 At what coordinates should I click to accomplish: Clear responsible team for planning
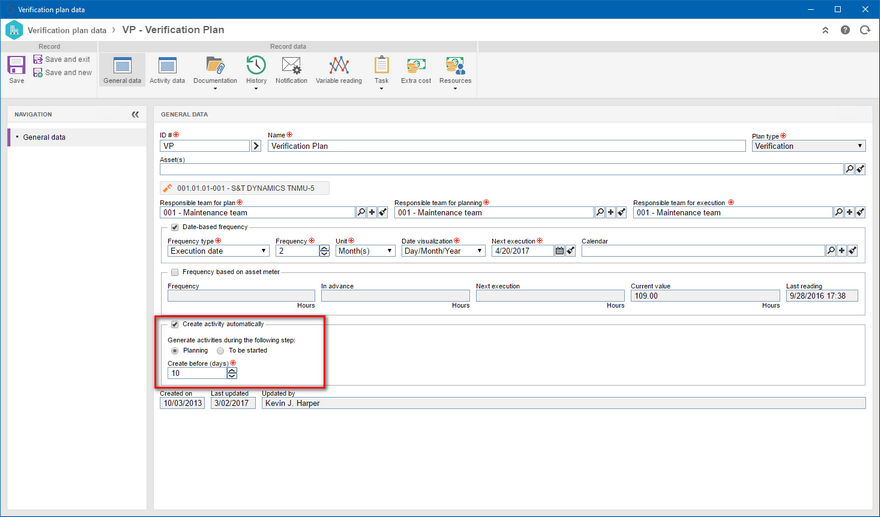tap(621, 213)
